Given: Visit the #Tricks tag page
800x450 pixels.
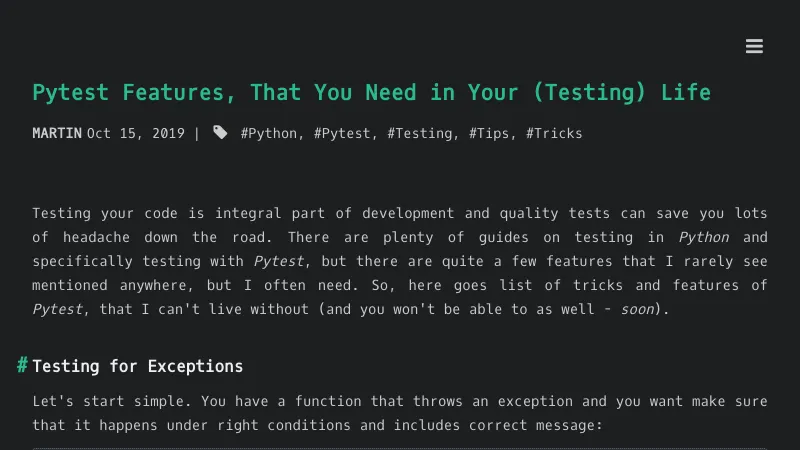Looking at the screenshot, I should (x=554, y=133).
